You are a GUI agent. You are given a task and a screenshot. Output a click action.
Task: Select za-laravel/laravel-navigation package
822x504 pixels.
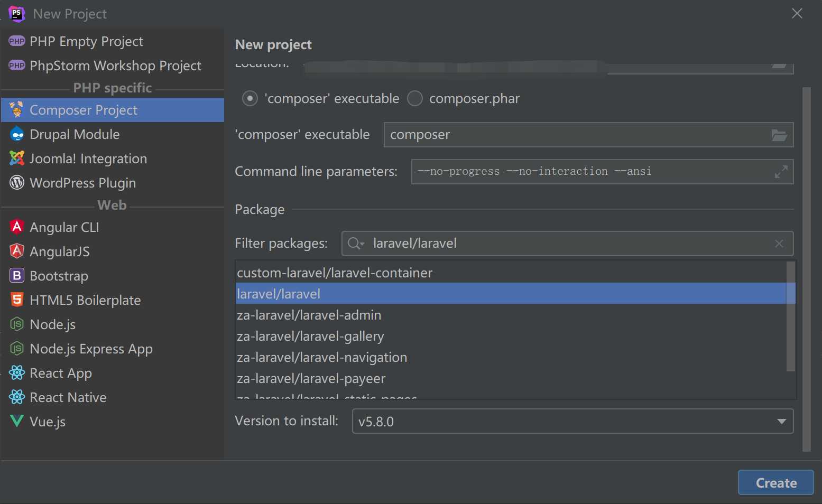tap(511, 357)
